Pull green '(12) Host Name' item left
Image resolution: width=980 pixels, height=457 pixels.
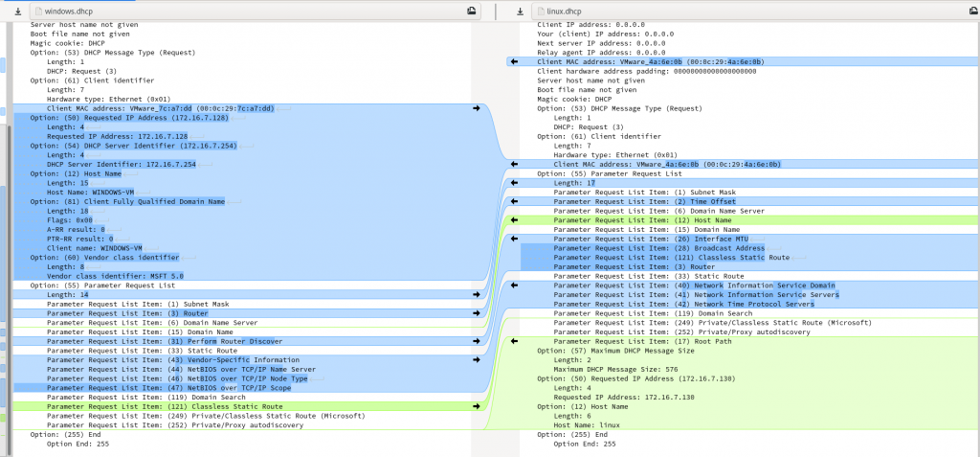point(514,220)
